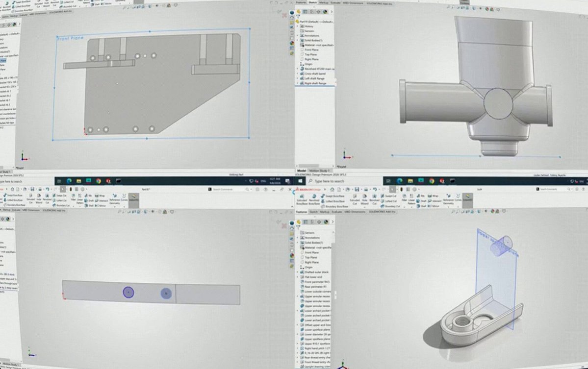This screenshot has height=369, width=588.
Task: Open MBD Dimensions tab in the clip model window
Action: click(355, 212)
